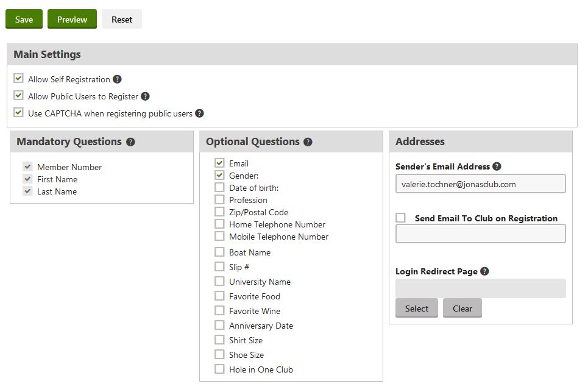This screenshot has width=588, height=389.
Task: Disable Use CAPTCHA when registering public users
Action: click(18, 113)
